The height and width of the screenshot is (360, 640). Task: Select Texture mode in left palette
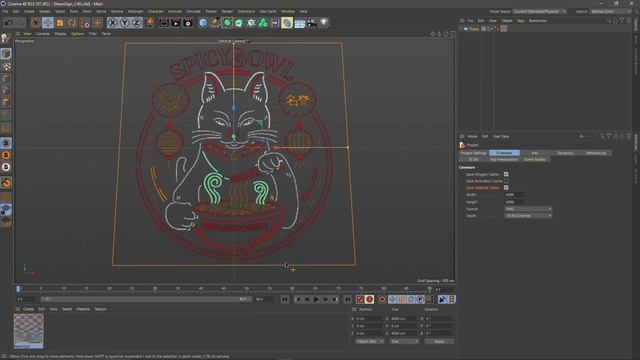(6, 66)
